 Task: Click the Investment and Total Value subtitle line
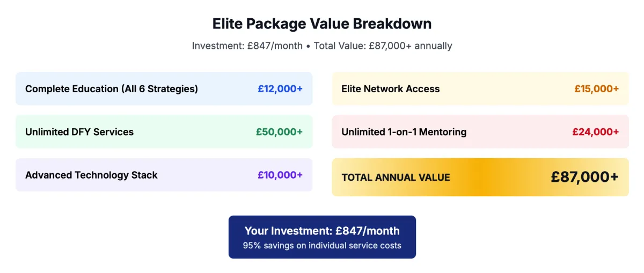pos(322,46)
